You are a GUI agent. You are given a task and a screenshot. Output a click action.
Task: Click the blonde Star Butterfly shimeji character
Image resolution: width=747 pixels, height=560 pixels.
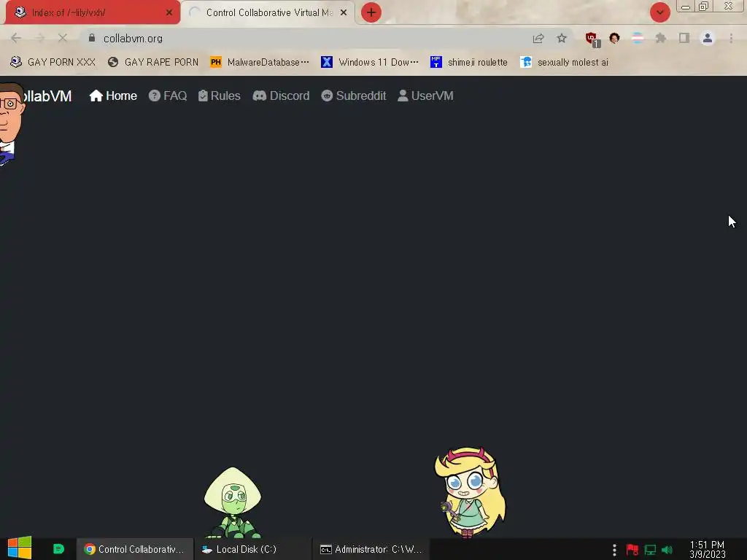[x=470, y=492]
